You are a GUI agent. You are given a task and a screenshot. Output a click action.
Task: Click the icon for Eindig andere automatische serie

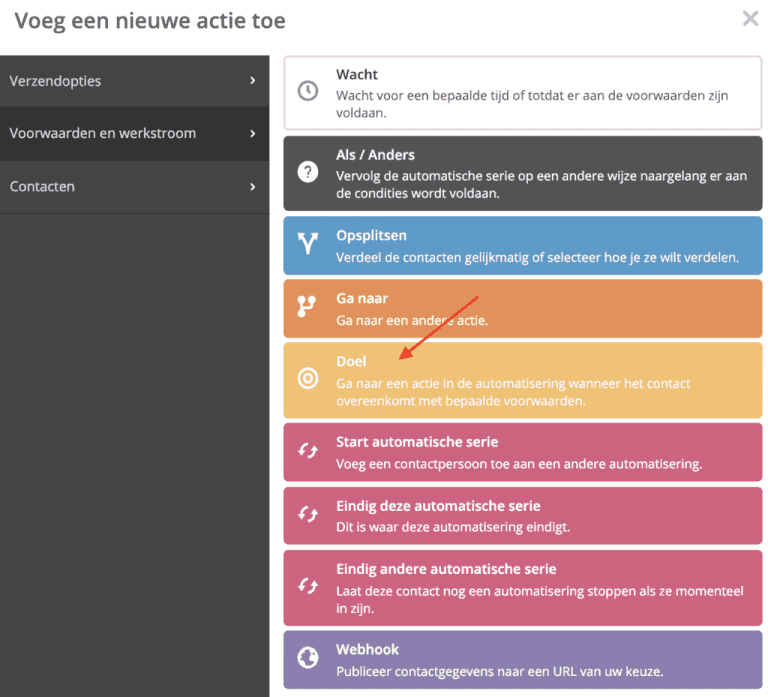[x=308, y=585]
